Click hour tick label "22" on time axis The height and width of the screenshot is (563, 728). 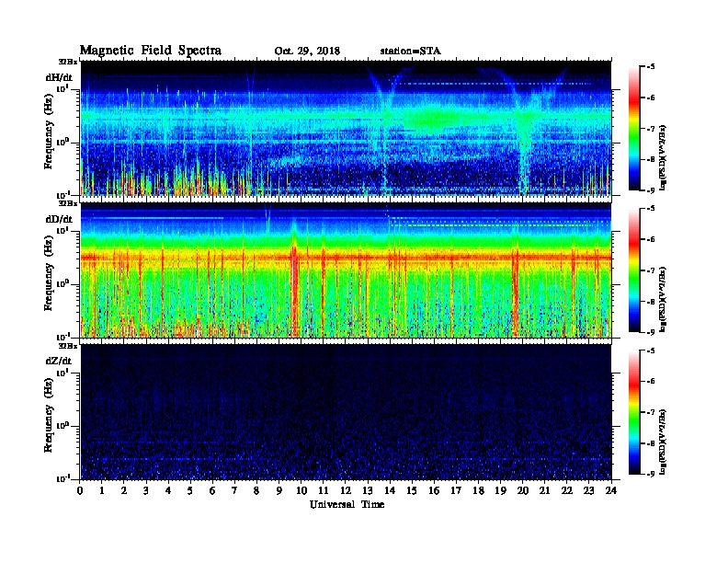pos(567,490)
